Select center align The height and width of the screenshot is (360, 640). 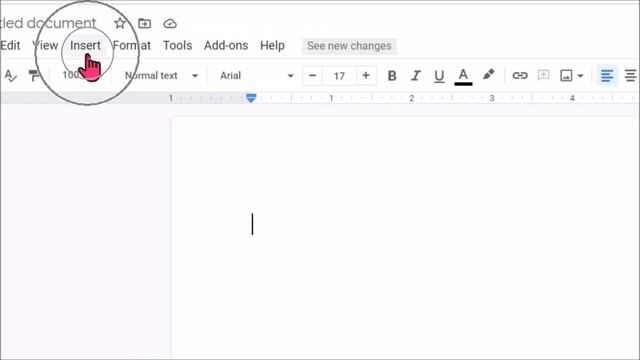pyautogui.click(x=631, y=76)
